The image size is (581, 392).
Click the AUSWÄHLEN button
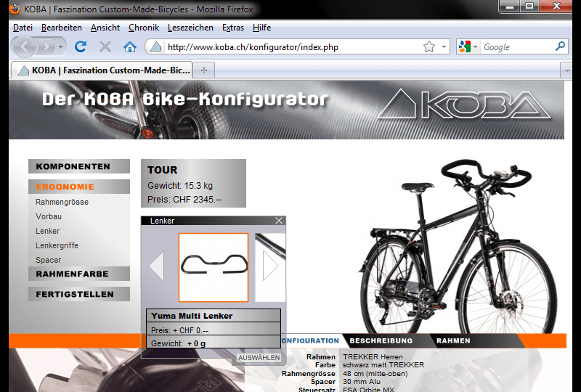[259, 358]
